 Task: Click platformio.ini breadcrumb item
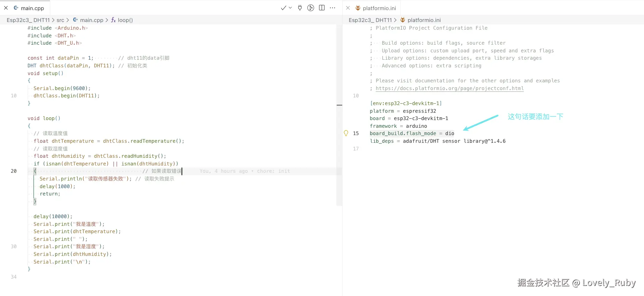pyautogui.click(x=424, y=20)
